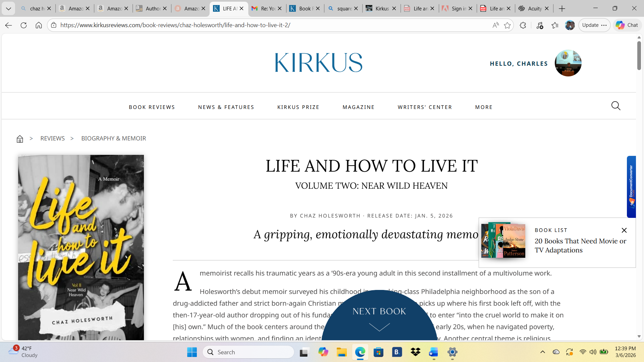This screenshot has width=644, height=362.
Task: Switch to the Kirkus browser tab
Action: pyautogui.click(x=381, y=8)
